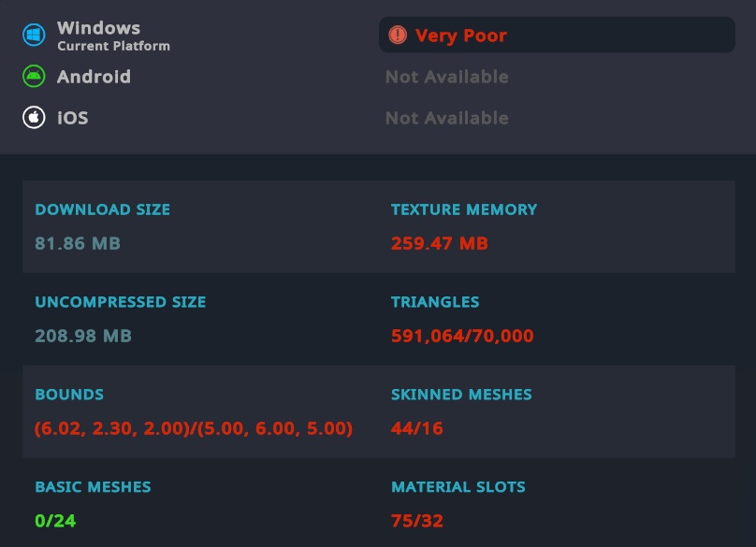The height and width of the screenshot is (547, 756).
Task: Click the Uncompressed Size value link
Action: 82,335
